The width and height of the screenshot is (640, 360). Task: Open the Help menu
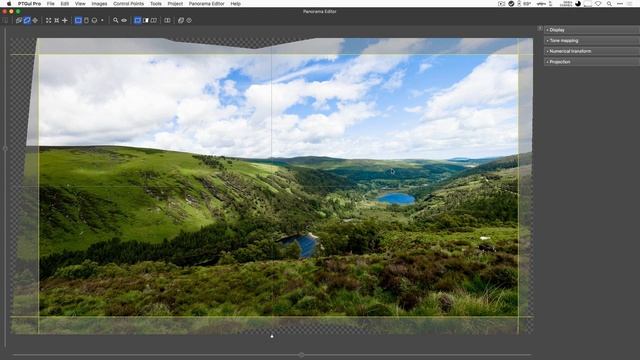point(236,3)
